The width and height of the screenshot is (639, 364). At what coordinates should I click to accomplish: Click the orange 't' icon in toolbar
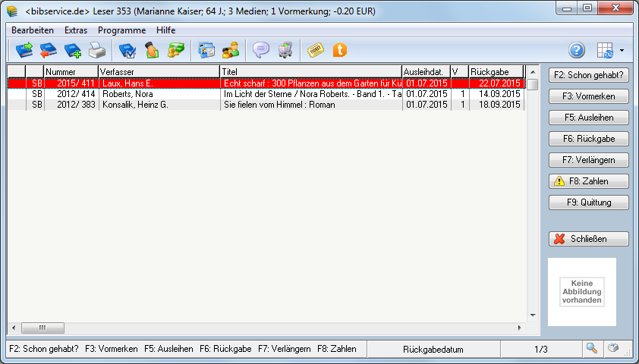(x=340, y=51)
